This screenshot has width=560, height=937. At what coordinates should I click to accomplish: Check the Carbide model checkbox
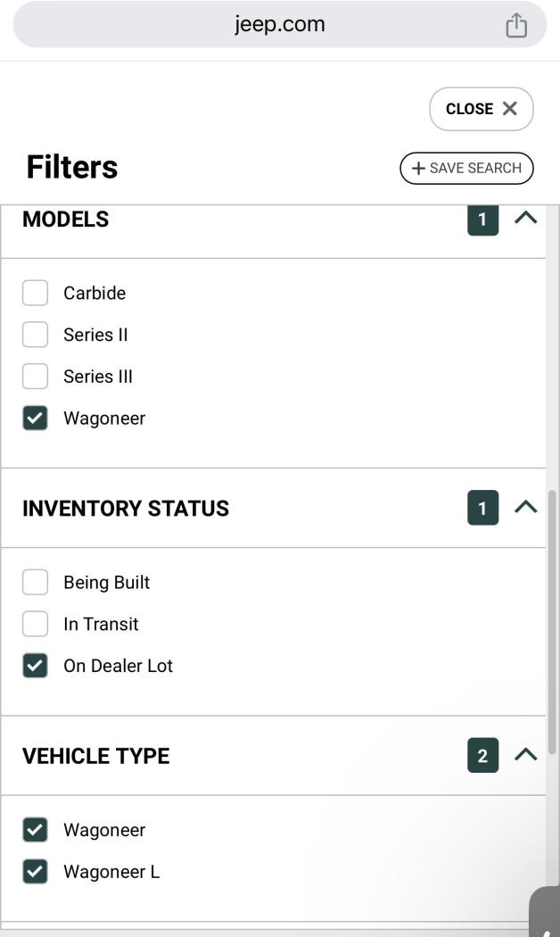[x=35, y=293]
